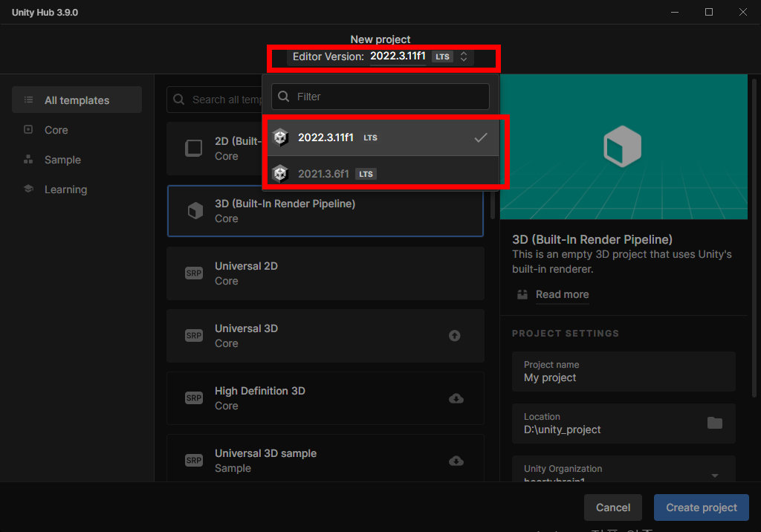The image size is (761, 532).
Task: Edit the Project name field
Action: pyautogui.click(x=624, y=372)
